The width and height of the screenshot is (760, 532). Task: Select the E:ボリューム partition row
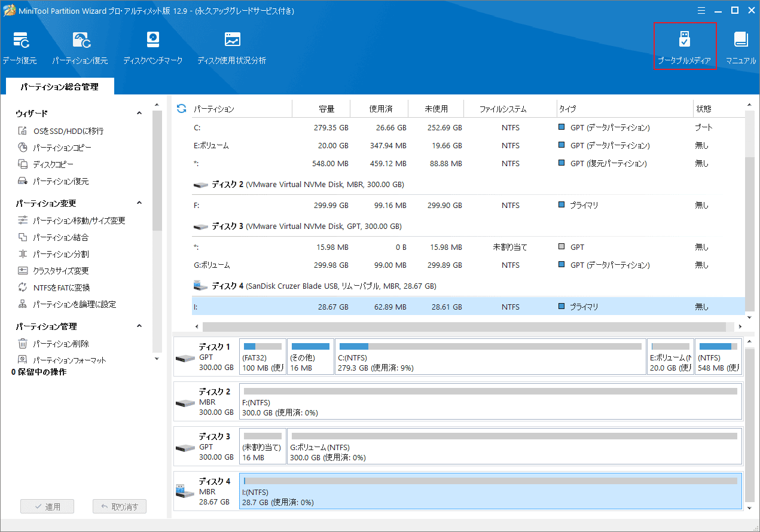(x=469, y=145)
